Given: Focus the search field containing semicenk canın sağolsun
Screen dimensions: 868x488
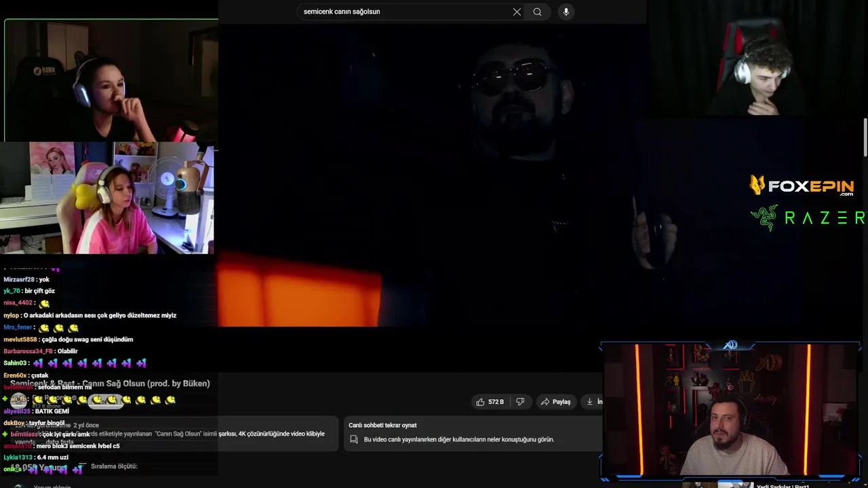Looking at the screenshot, I should pos(410,12).
